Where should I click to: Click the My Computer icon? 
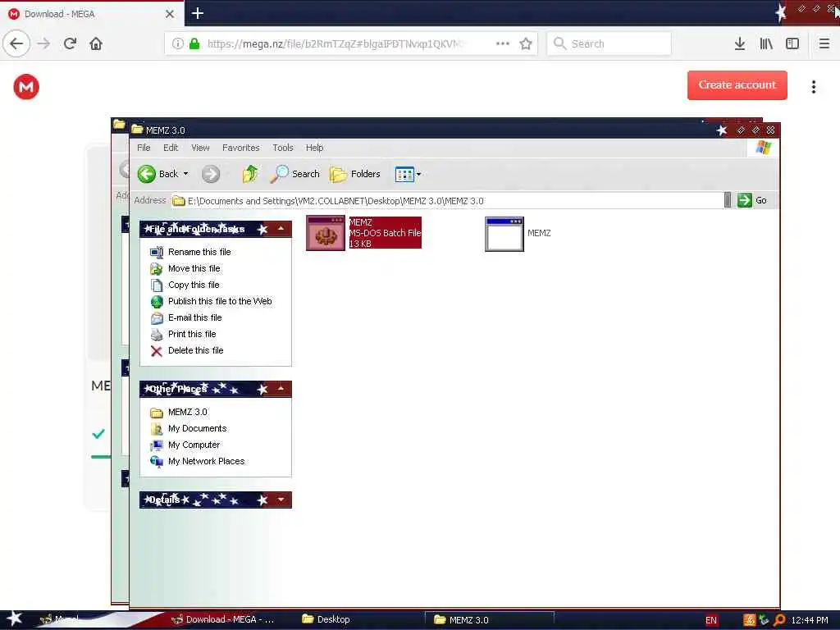click(x=157, y=445)
